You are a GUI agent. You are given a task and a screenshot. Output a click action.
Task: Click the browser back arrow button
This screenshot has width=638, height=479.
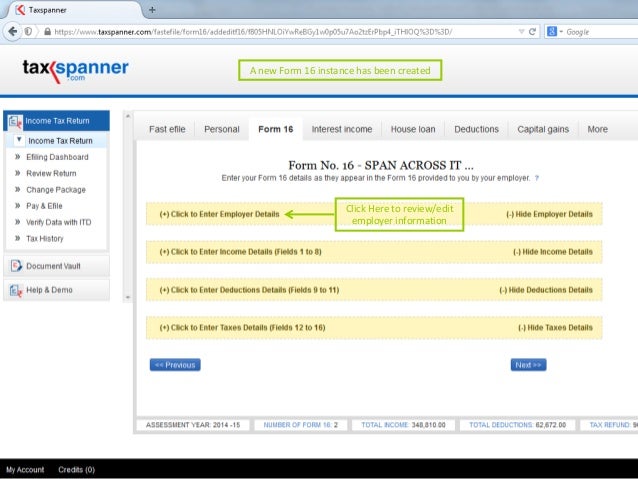(x=12, y=31)
